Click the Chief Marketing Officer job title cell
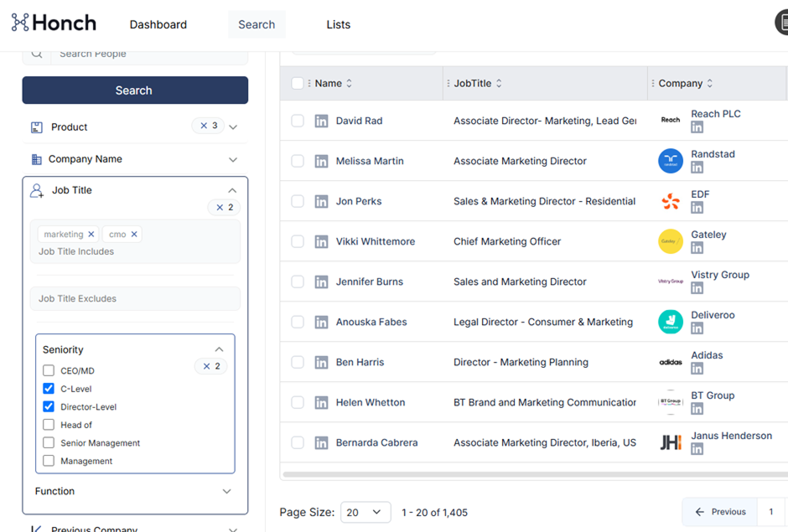Image resolution: width=788 pixels, height=532 pixels. pyautogui.click(x=507, y=241)
